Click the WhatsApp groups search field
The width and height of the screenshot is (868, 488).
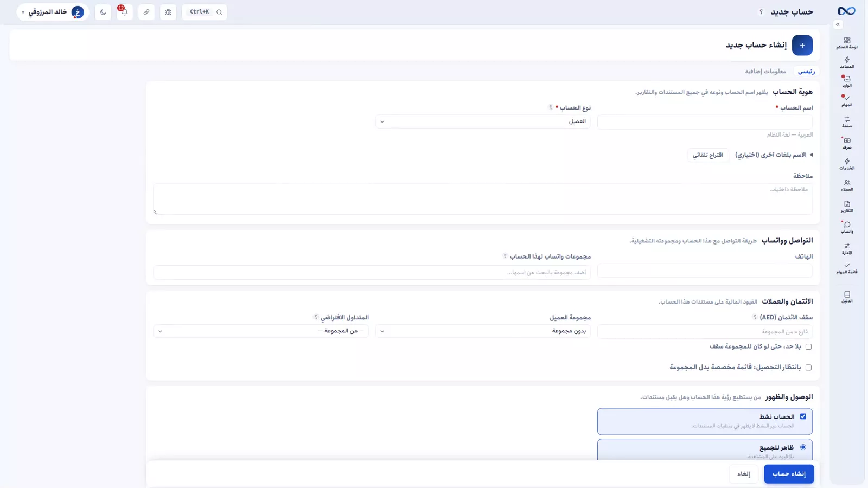tap(372, 272)
